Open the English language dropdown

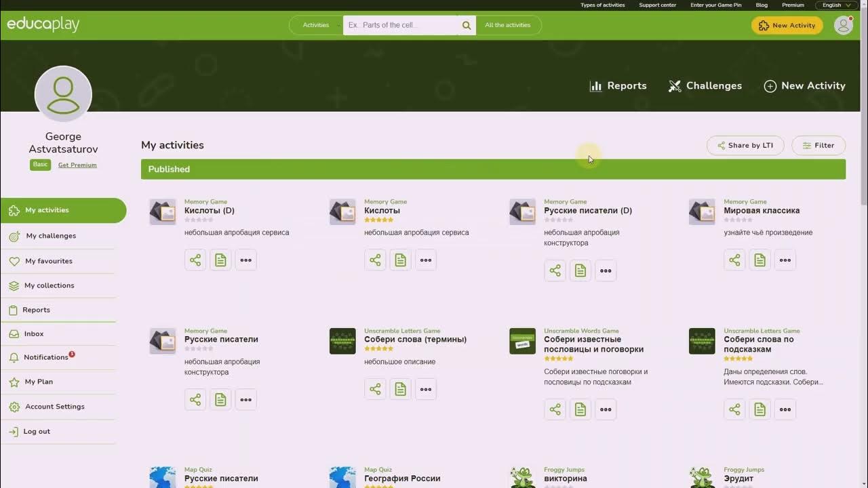[836, 5]
